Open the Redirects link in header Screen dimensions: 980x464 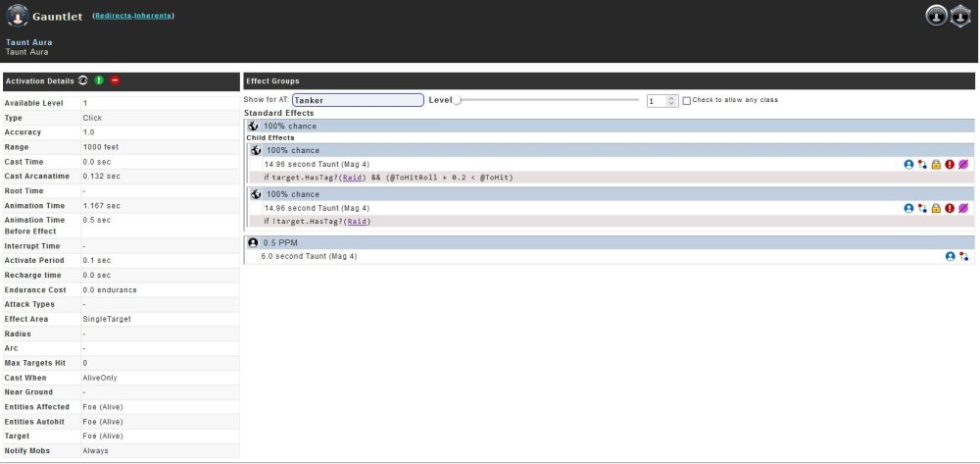113,17
